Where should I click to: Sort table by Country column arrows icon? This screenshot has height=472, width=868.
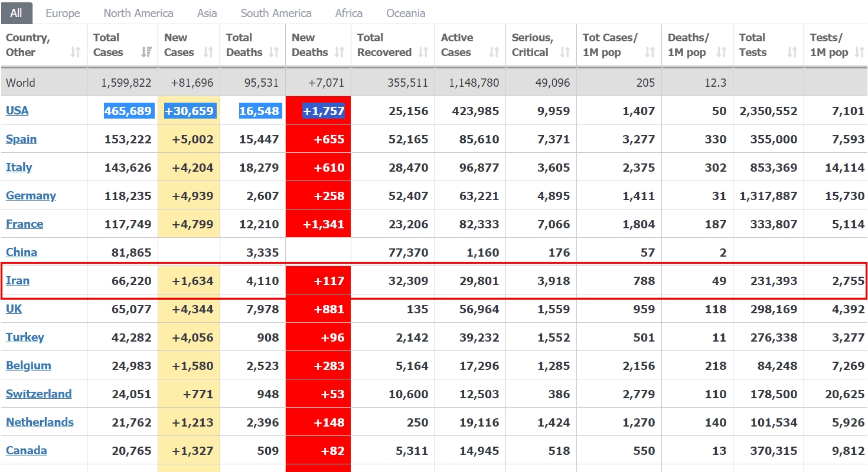tap(75, 53)
